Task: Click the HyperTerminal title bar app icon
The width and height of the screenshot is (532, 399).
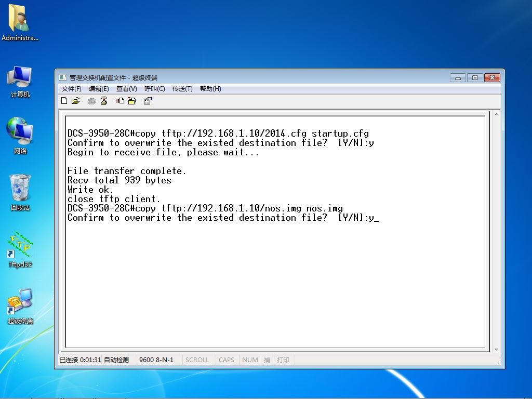Action: coord(63,77)
